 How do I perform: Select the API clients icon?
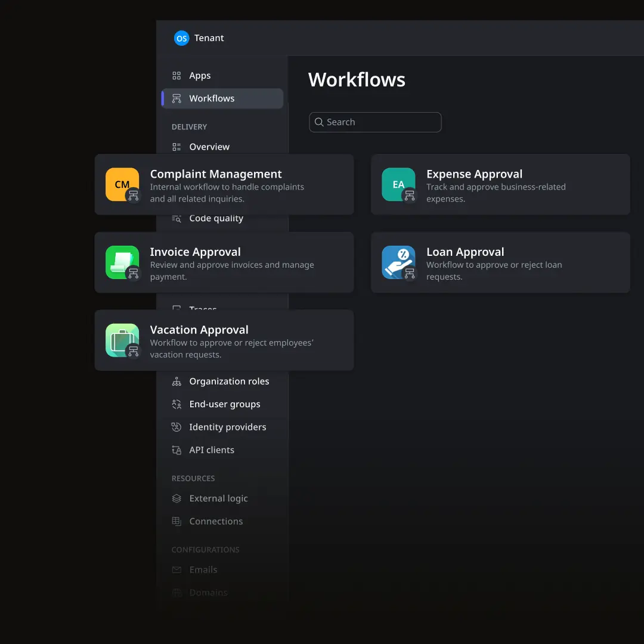coord(176,450)
